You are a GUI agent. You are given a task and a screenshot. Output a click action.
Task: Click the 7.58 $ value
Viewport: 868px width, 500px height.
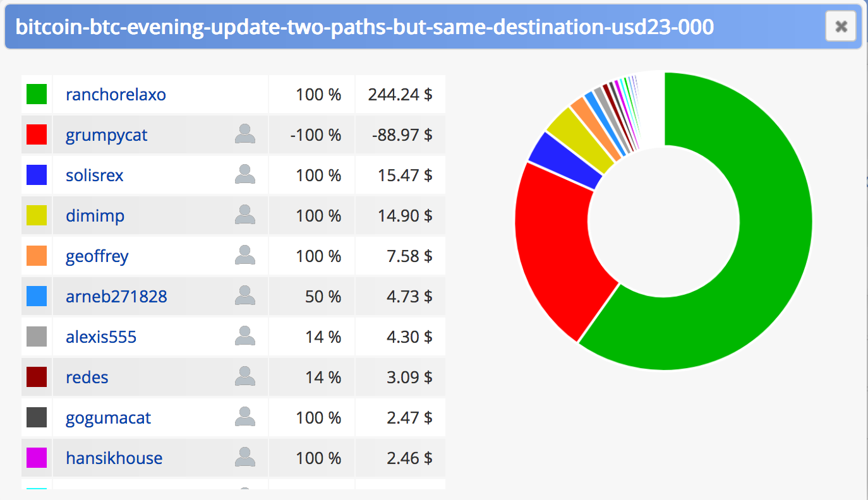[409, 256]
